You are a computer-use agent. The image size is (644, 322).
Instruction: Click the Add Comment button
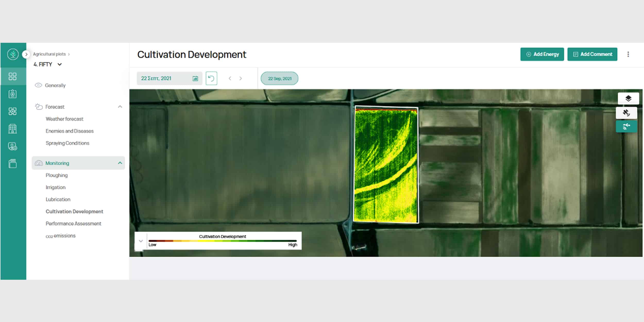(x=592, y=54)
